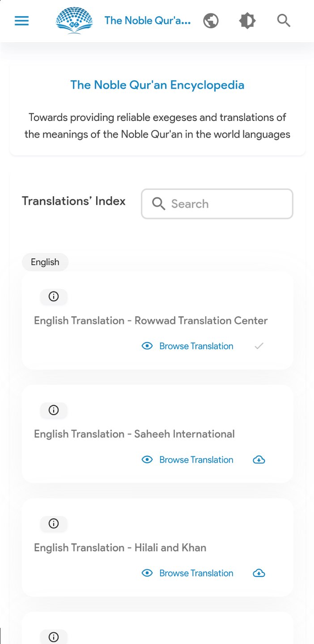Browse the Rowwad Translation Center translation
This screenshot has height=644, width=314.
[x=187, y=346]
